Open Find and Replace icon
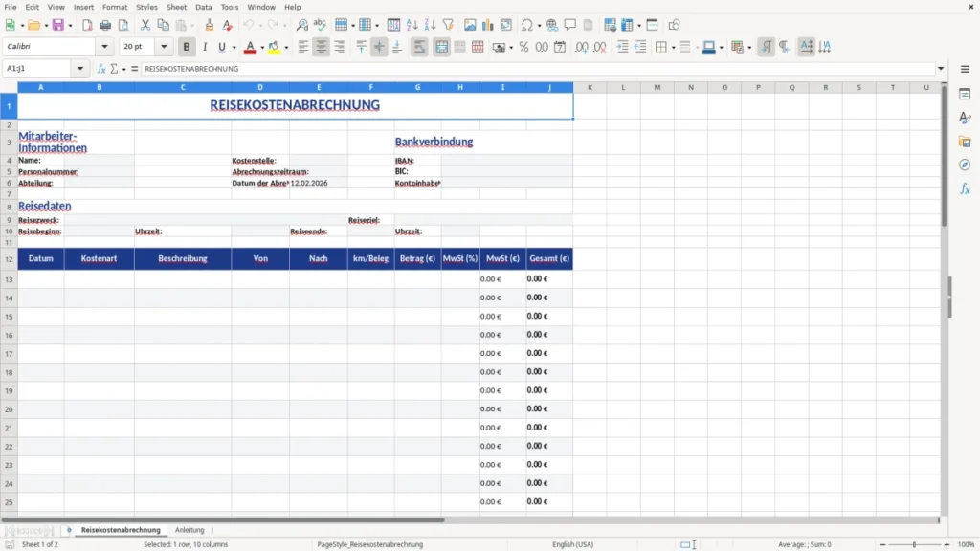980x551 pixels. tap(301, 25)
